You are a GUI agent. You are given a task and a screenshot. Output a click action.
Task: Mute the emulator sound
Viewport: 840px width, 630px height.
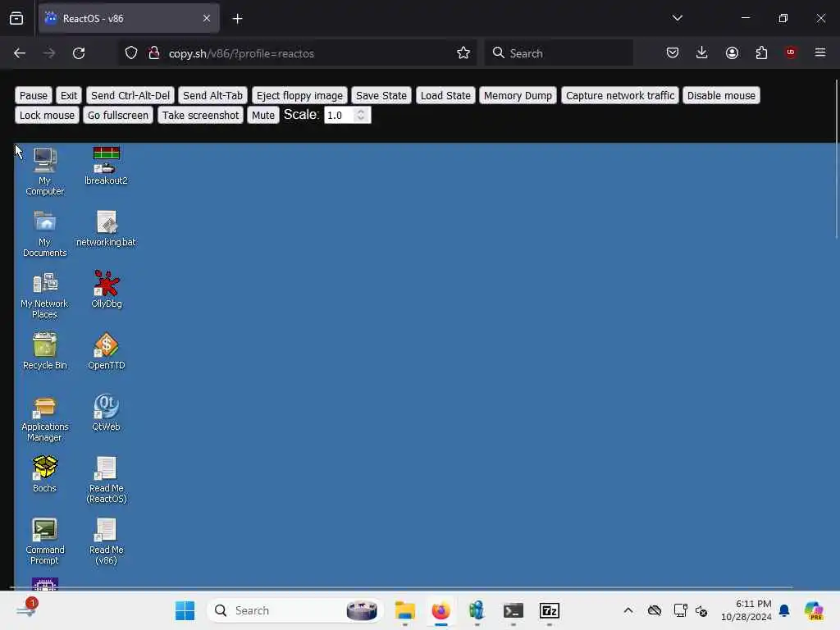[x=263, y=115]
